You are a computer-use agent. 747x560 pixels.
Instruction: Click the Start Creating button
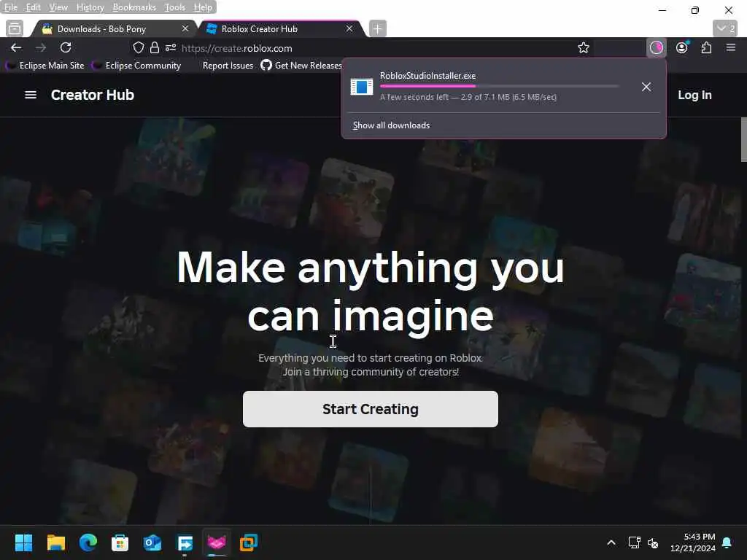(x=370, y=409)
